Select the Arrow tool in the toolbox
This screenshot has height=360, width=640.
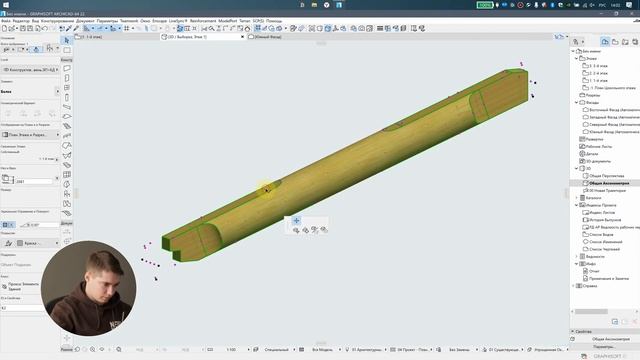[x=67, y=40]
